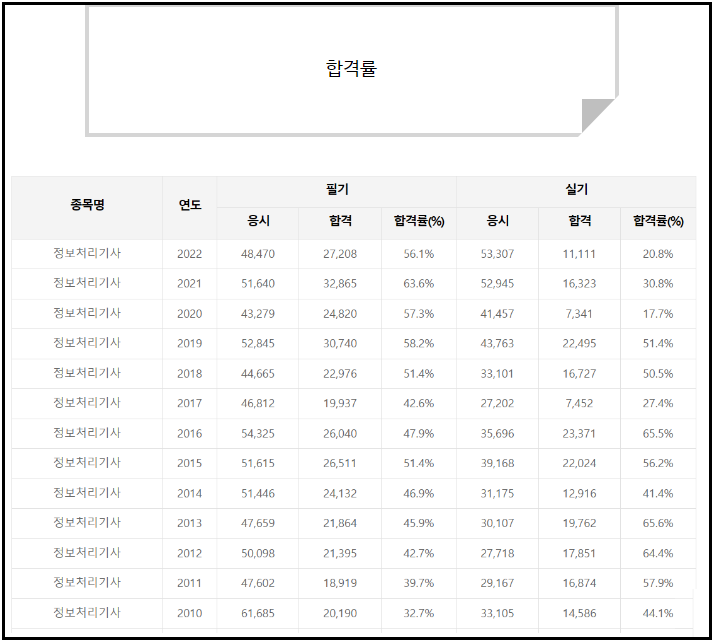Image resolution: width=714 pixels, height=641 pixels.
Task: Click the 11,111 practical pass value
Action: tap(579, 254)
